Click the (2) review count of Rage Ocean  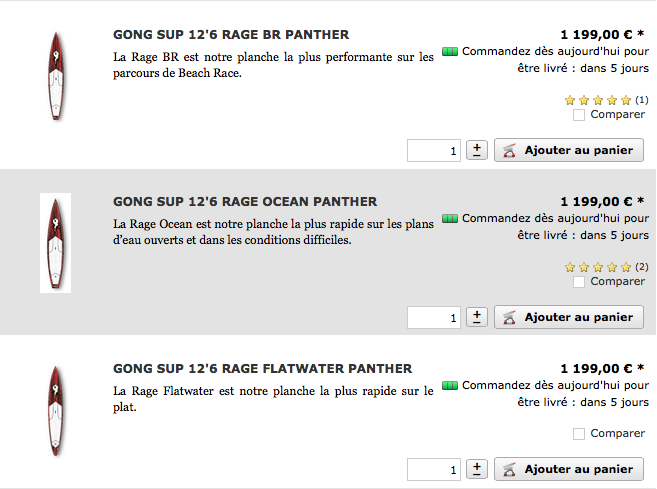641,267
